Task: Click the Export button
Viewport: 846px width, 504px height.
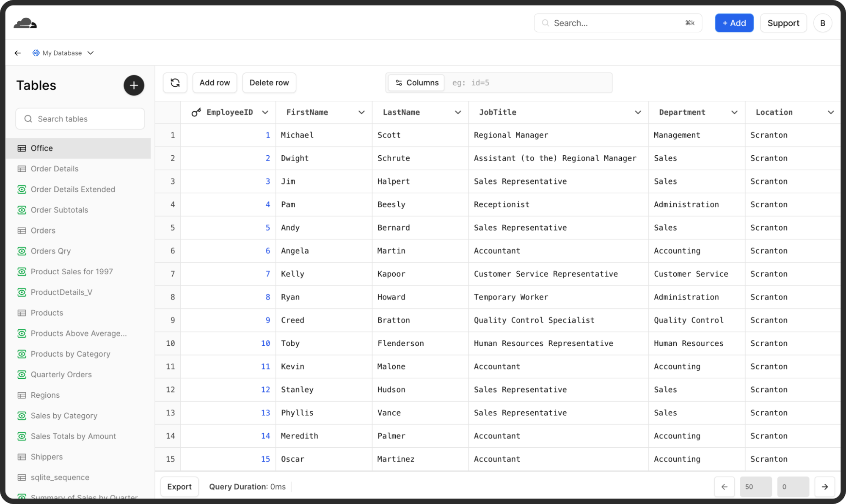Action: pyautogui.click(x=179, y=487)
